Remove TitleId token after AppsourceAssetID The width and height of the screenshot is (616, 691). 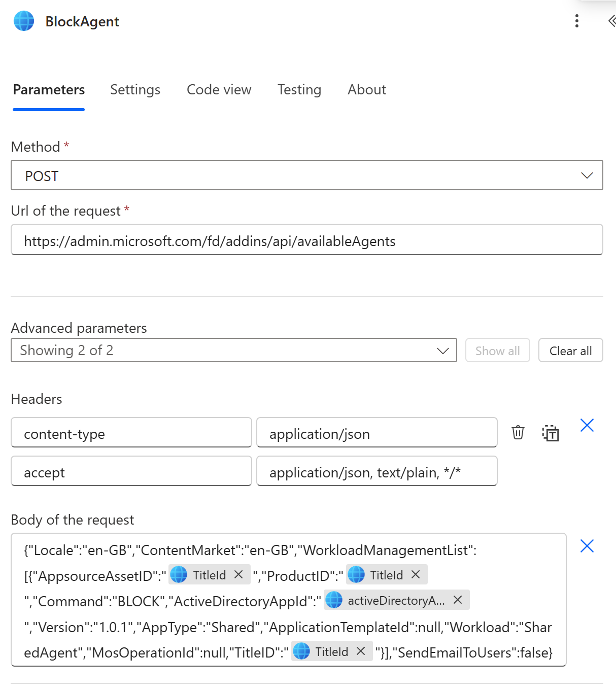click(x=238, y=575)
